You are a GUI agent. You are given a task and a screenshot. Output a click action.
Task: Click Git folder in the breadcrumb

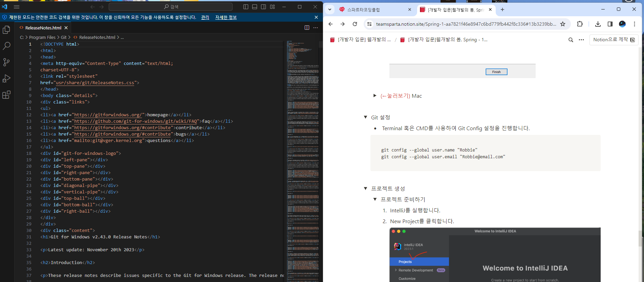click(x=64, y=37)
